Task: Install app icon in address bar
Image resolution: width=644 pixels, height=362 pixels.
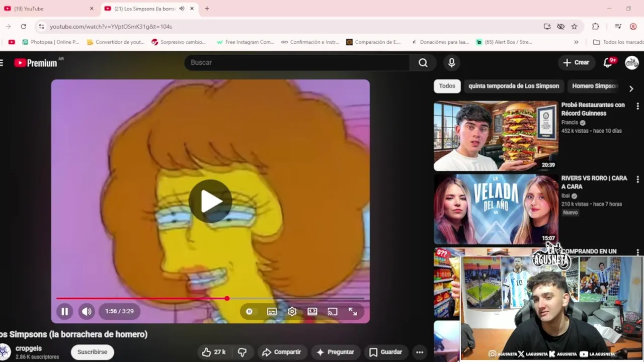Action: point(547,27)
